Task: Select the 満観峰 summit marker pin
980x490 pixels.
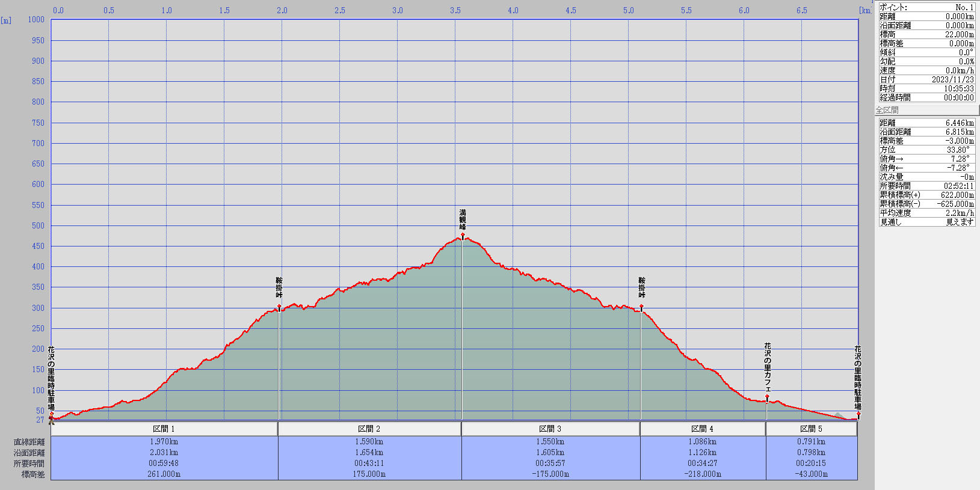Action: click(463, 236)
